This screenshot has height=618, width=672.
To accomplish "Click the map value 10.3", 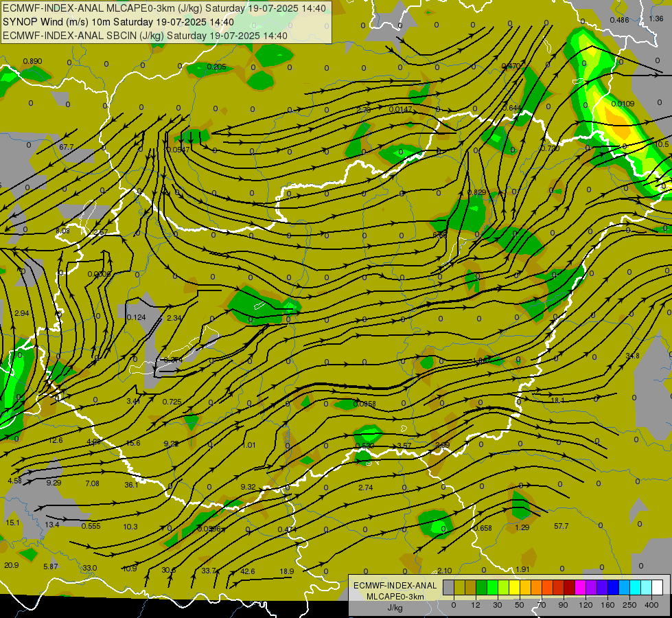I will (x=130, y=527).
